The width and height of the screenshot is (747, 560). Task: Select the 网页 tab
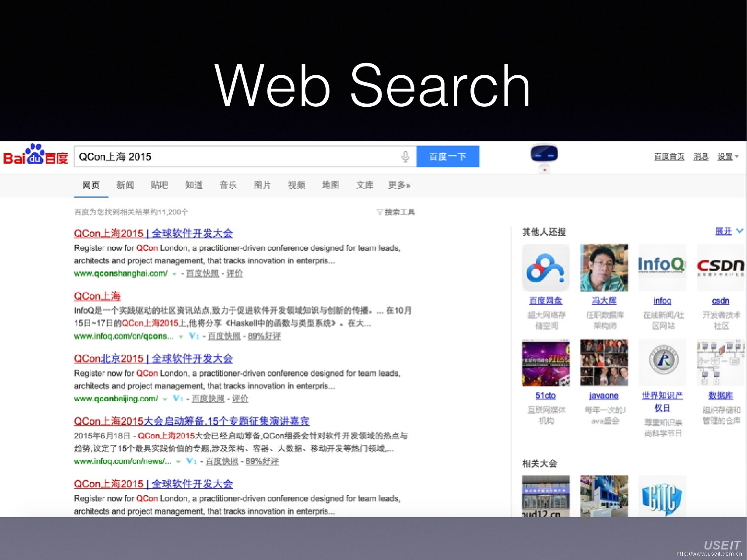pos(91,185)
